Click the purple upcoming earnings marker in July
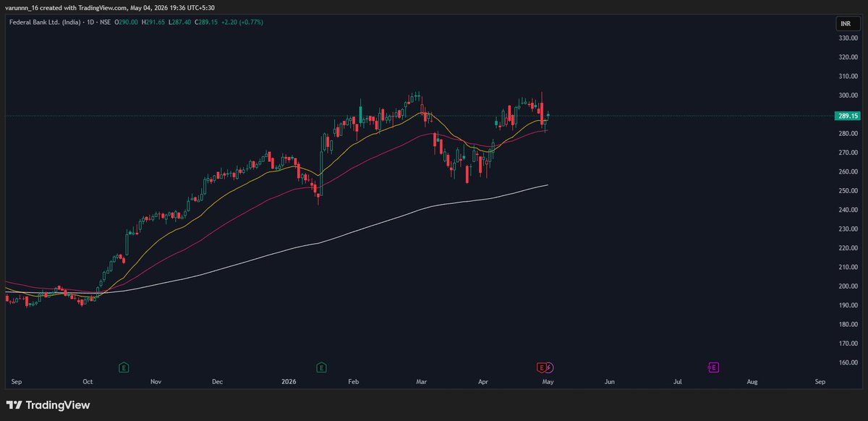 [x=713, y=367]
